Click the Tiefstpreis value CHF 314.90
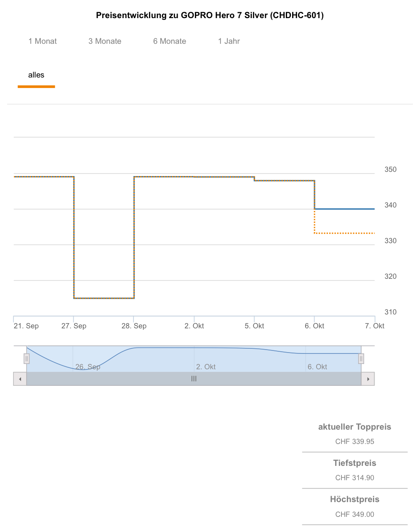The image size is (418, 532). click(354, 478)
